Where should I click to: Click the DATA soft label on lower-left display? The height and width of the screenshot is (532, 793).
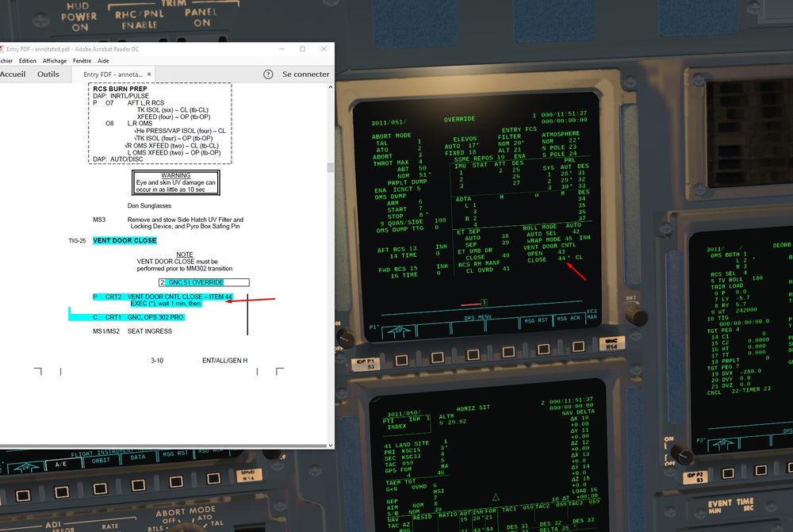click(137, 457)
